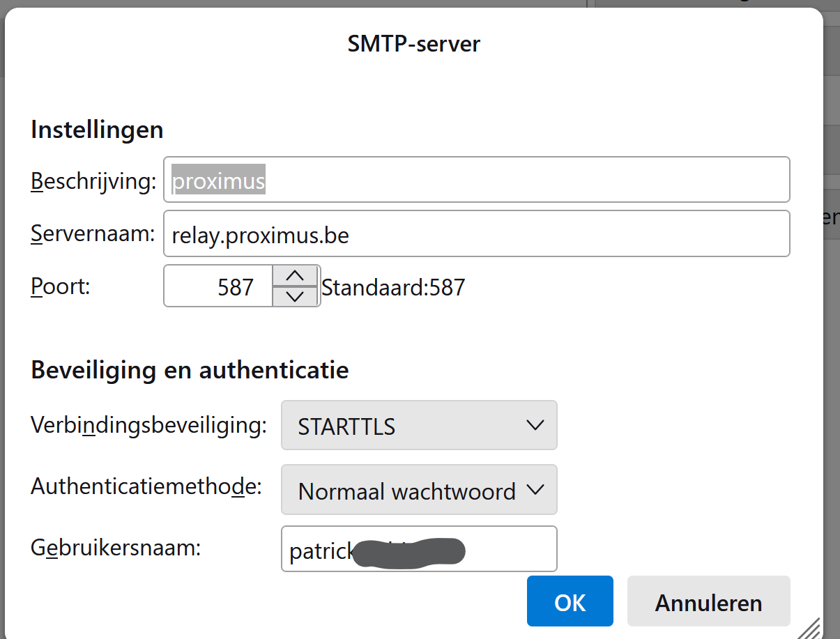The width and height of the screenshot is (840, 639).
Task: Click the Gebruikersnaam label
Action: pos(116,548)
